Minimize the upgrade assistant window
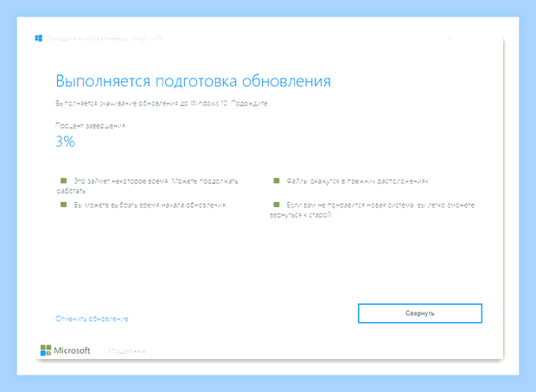This screenshot has width=536, height=392. point(450,38)
